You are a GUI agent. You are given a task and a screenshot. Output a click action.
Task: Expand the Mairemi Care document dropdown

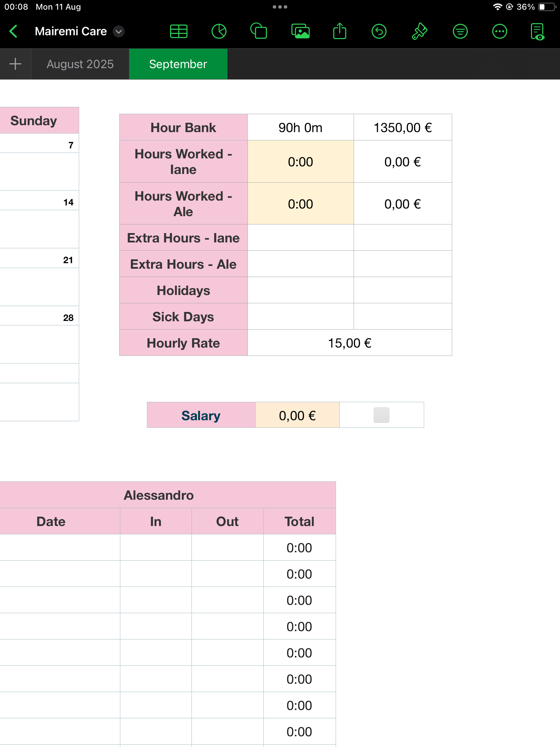tap(119, 31)
